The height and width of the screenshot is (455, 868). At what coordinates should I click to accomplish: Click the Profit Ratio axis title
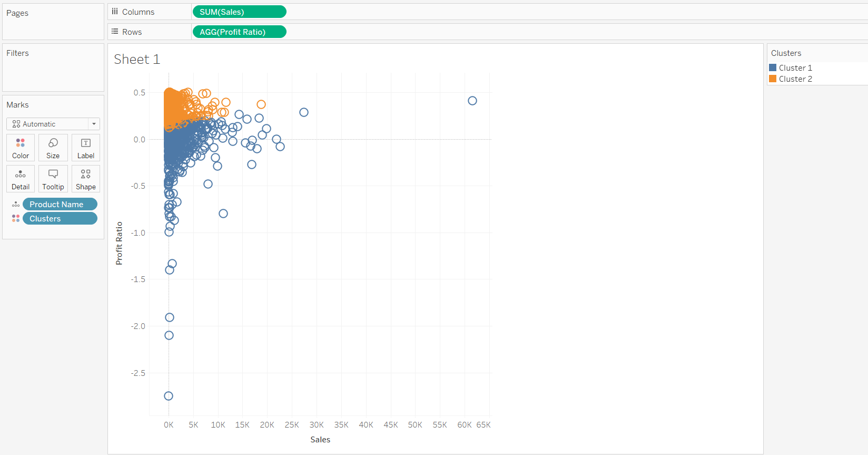click(119, 243)
